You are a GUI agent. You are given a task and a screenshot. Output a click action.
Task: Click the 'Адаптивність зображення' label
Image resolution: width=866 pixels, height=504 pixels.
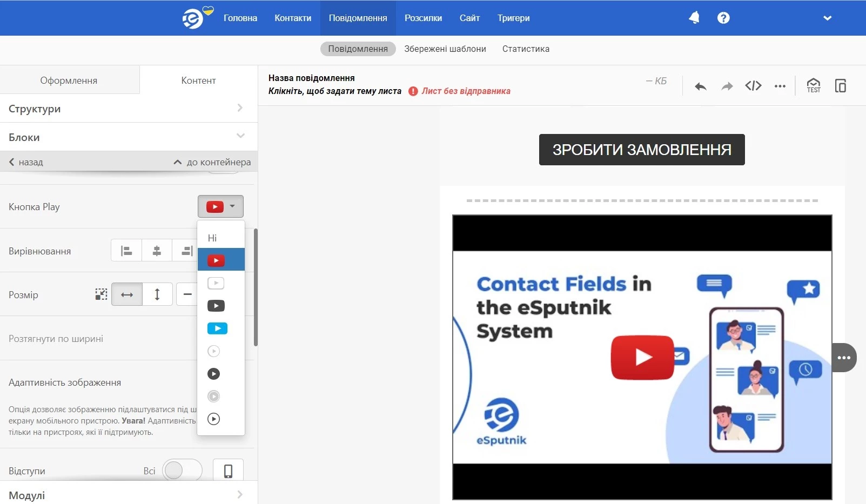pyautogui.click(x=65, y=382)
